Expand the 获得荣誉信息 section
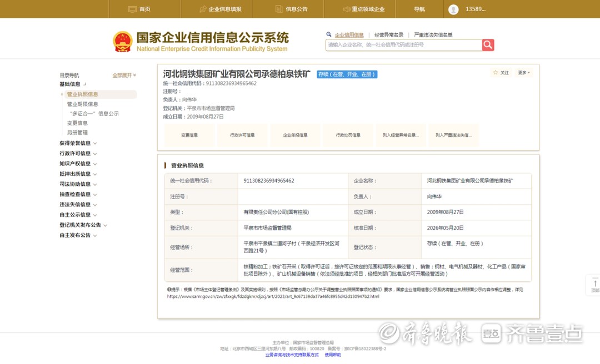Screen dimensions: 600x364 78,143
